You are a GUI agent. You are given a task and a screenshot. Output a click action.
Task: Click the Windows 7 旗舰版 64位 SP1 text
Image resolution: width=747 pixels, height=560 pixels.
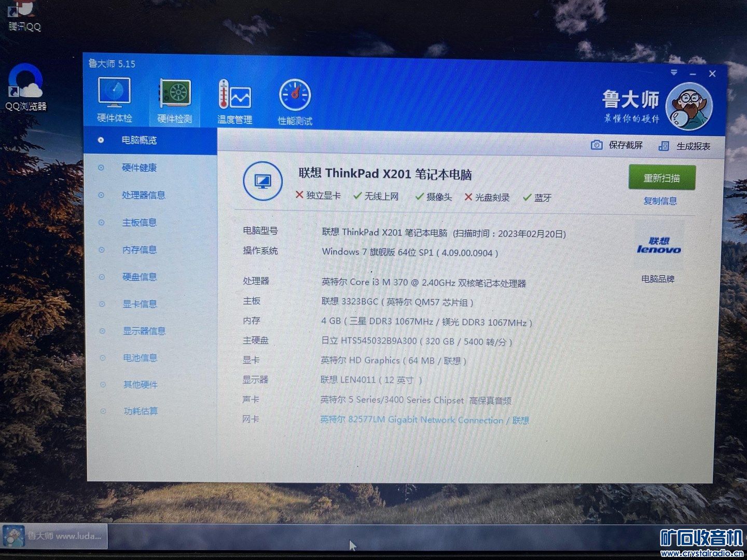pyautogui.click(x=410, y=253)
